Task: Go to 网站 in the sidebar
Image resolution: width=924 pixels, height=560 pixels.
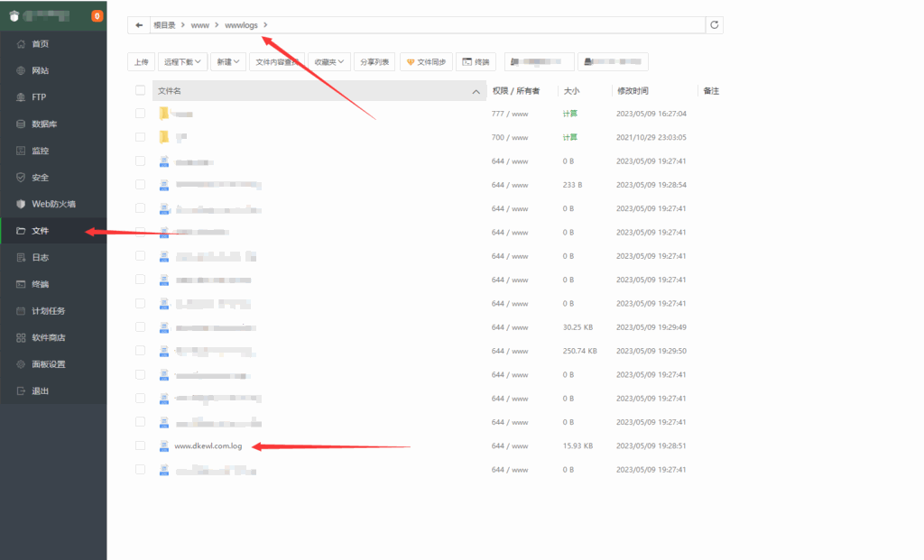Action: [40, 70]
